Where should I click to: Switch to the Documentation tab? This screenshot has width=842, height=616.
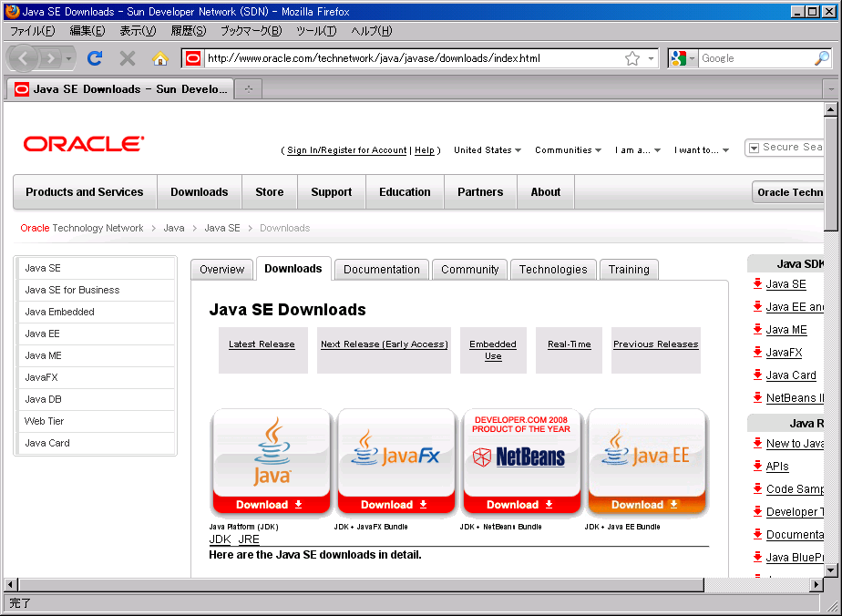382,270
